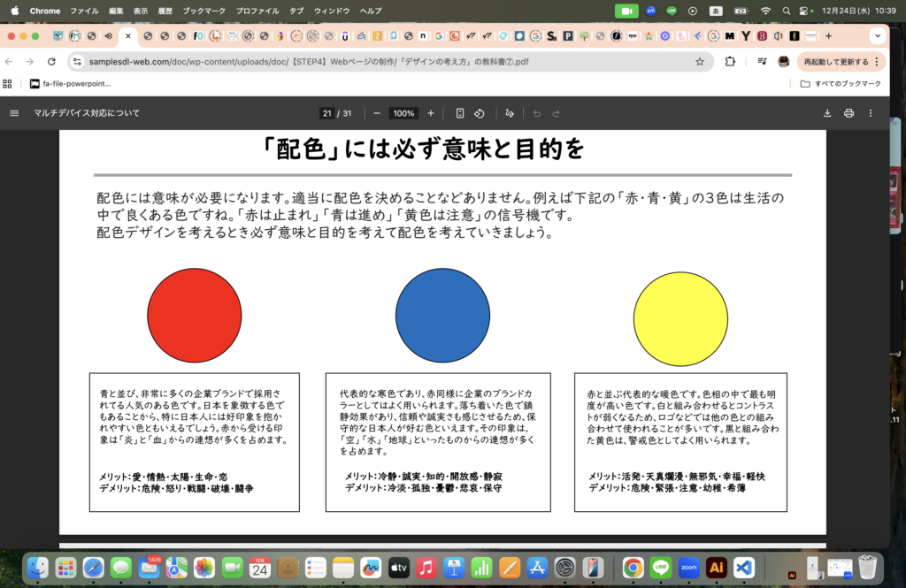
Task: Click the page number field showing 21
Action: point(327,113)
